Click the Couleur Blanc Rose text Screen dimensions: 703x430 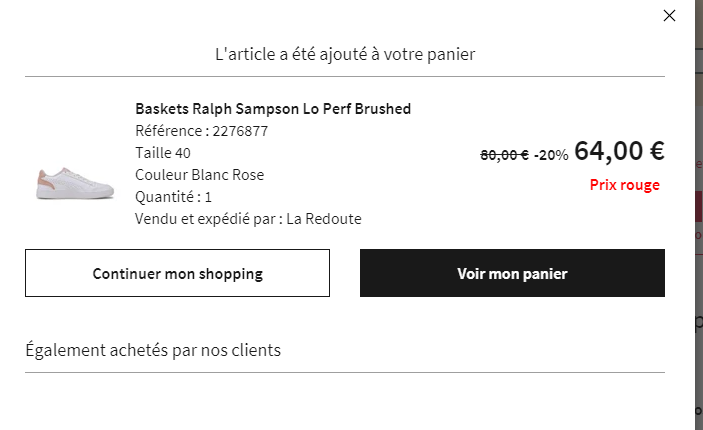(199, 175)
